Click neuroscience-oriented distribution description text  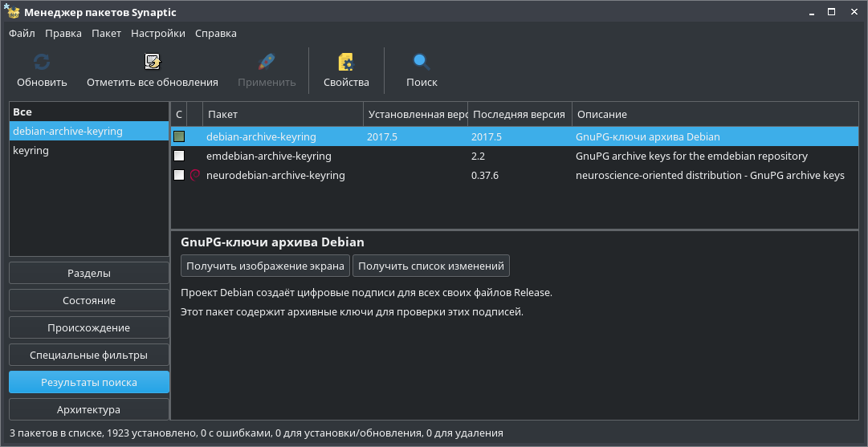point(711,176)
